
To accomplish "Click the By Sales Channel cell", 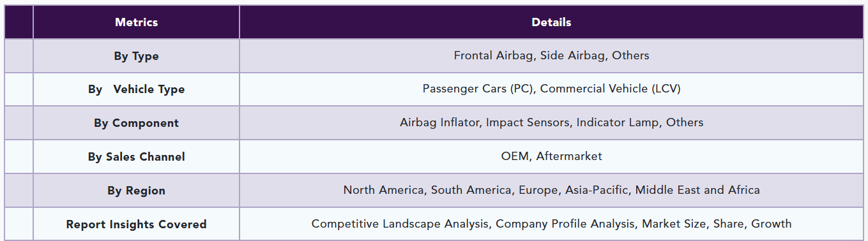I will coord(136,157).
